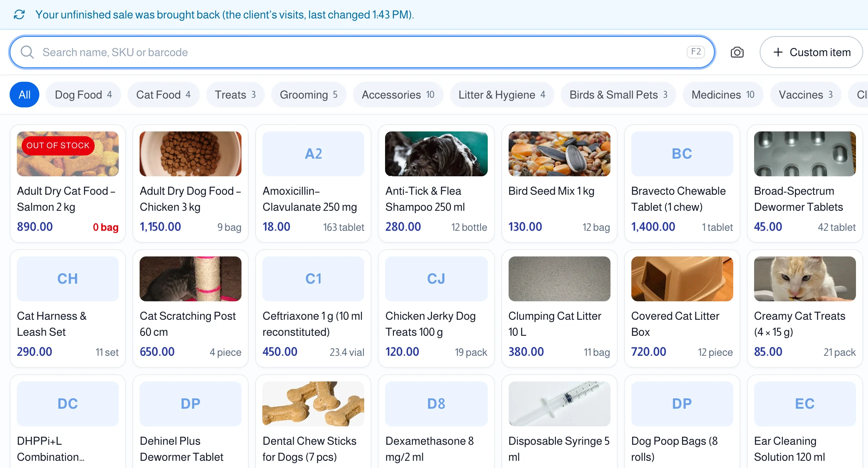
Task: Add Ceftriaxone 1 g C1 tile
Action: (x=313, y=279)
